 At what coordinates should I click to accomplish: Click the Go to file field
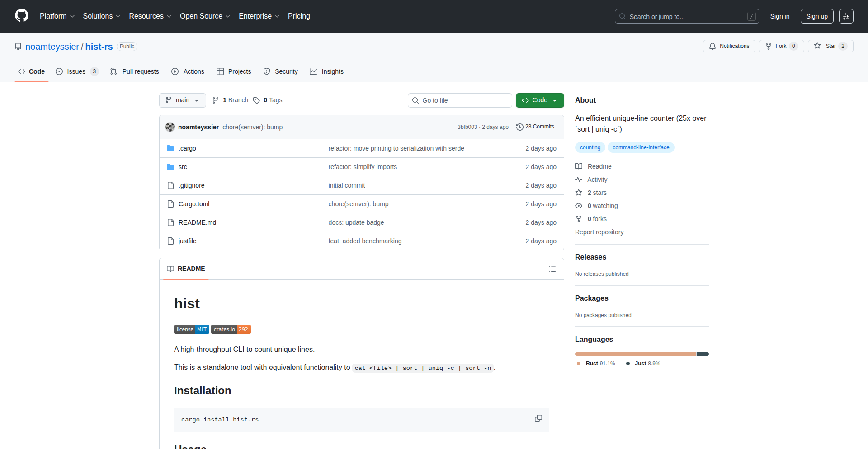pos(460,100)
